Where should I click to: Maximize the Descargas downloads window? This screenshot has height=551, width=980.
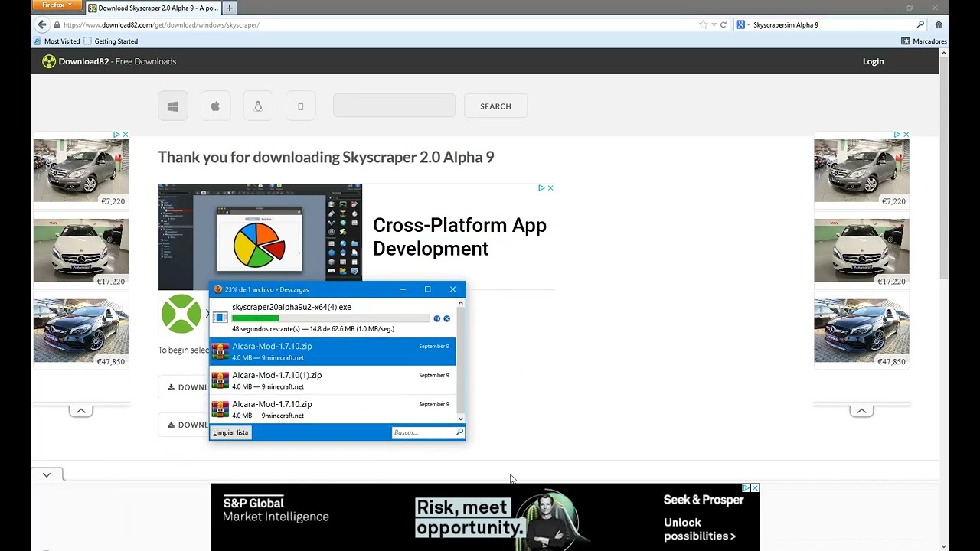427,289
